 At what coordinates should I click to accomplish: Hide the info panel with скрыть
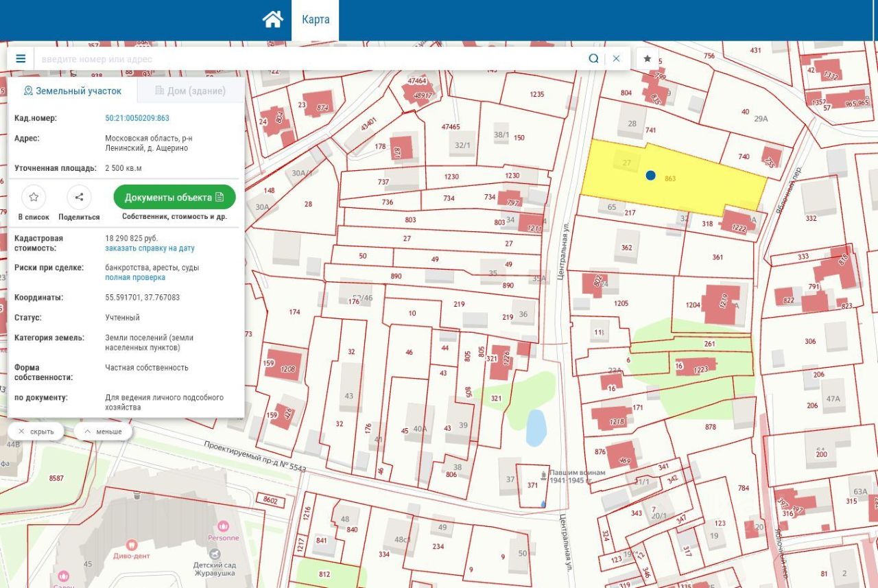36,432
